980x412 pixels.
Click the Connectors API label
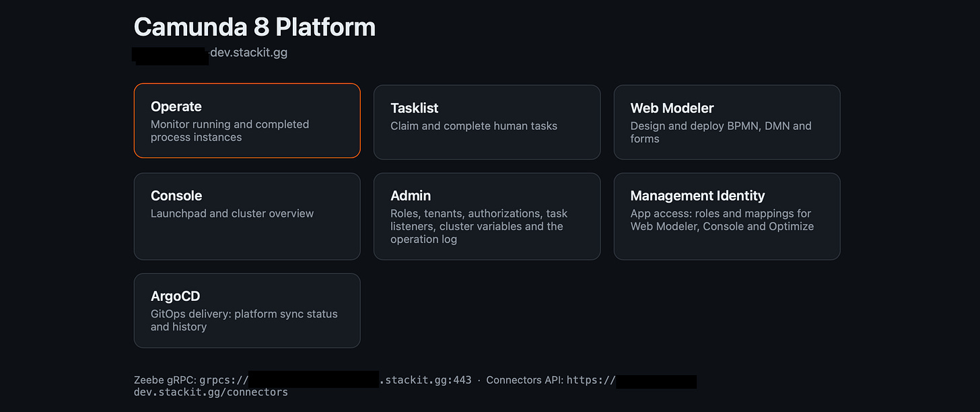[524, 380]
